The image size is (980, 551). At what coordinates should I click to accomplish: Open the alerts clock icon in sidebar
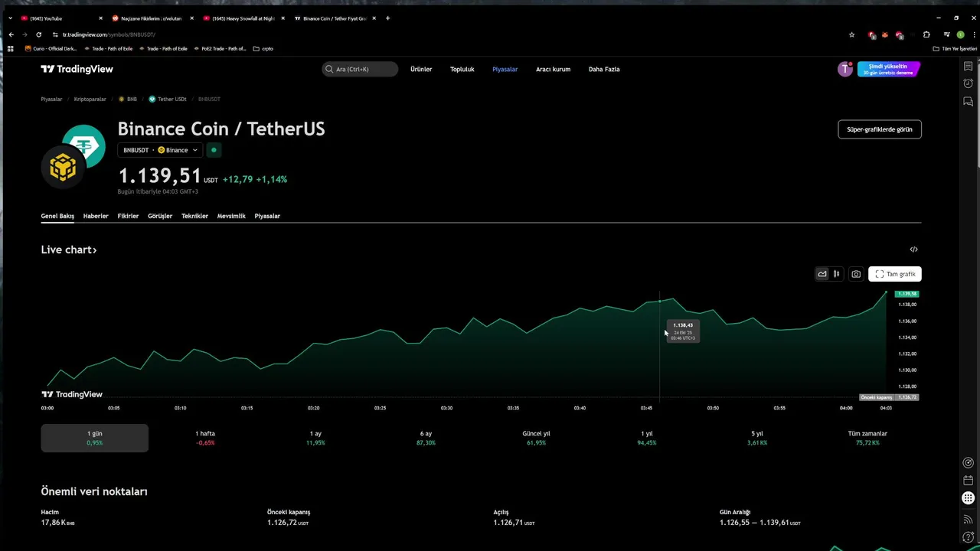pyautogui.click(x=968, y=84)
